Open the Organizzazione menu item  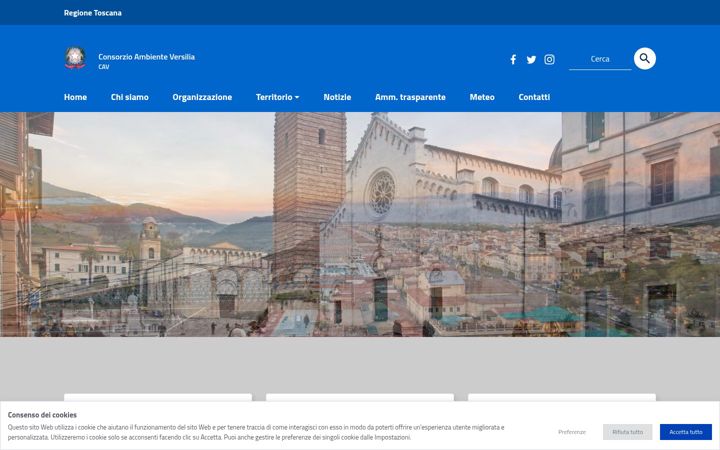202,97
